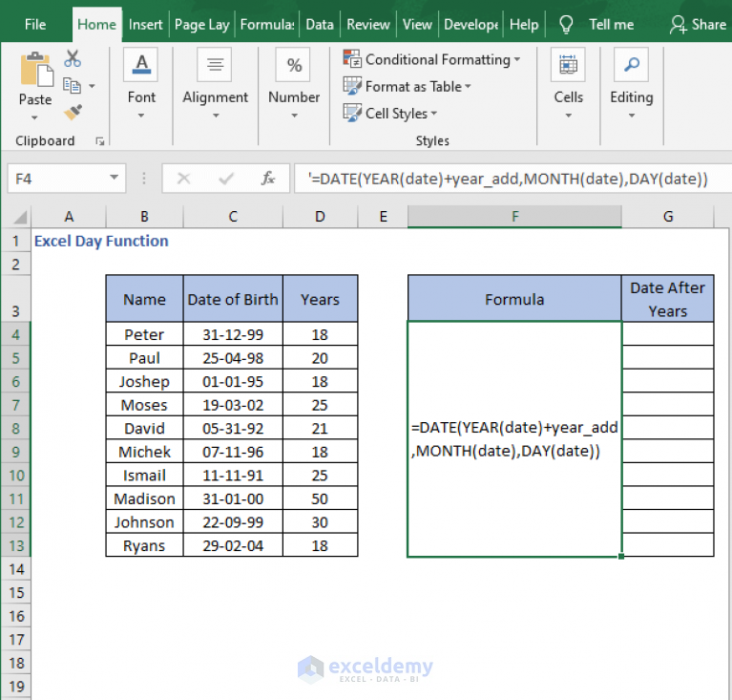
Task: Click the Format as Table icon
Action: click(352, 86)
